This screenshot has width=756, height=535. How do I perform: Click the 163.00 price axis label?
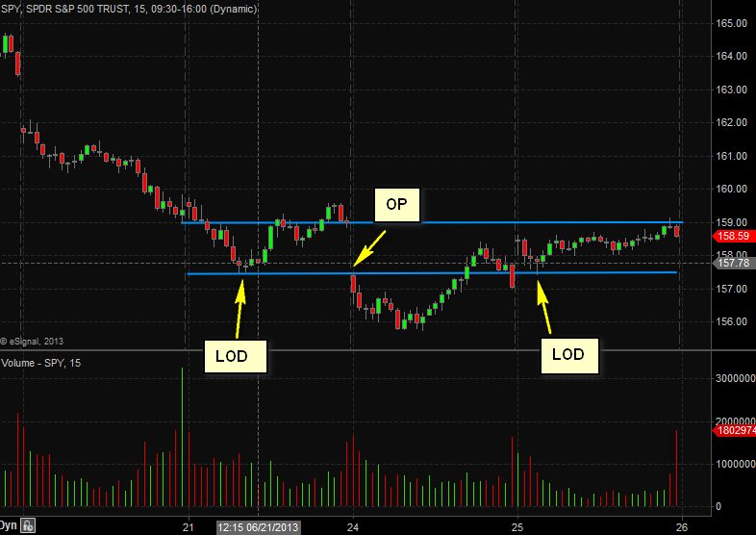(731, 89)
